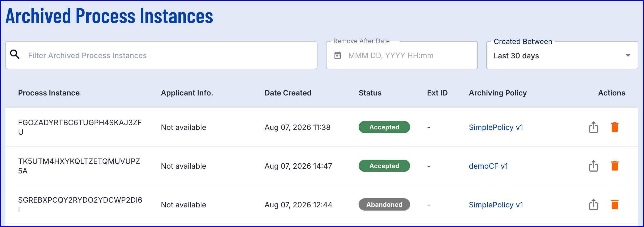Expand the Created Between dropdown arrow
Viewport: 644px width, 227px height.
[x=628, y=55]
